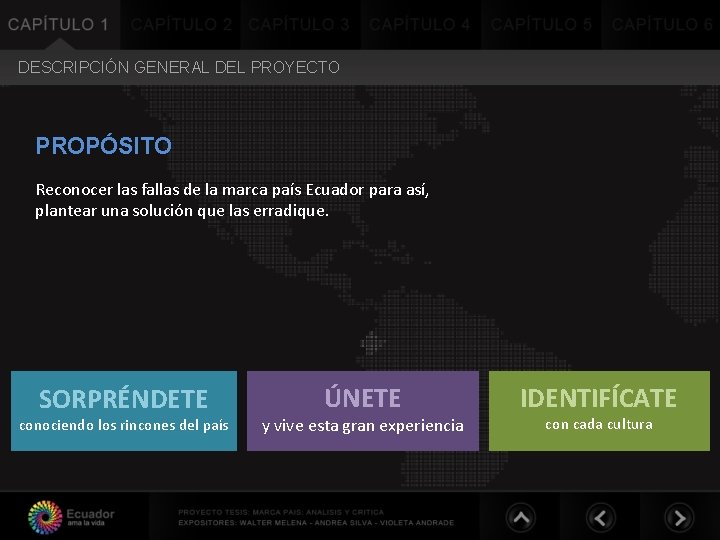Click the blue SORPRÉNDETE box
This screenshot has height=540, width=720.
click(x=124, y=411)
